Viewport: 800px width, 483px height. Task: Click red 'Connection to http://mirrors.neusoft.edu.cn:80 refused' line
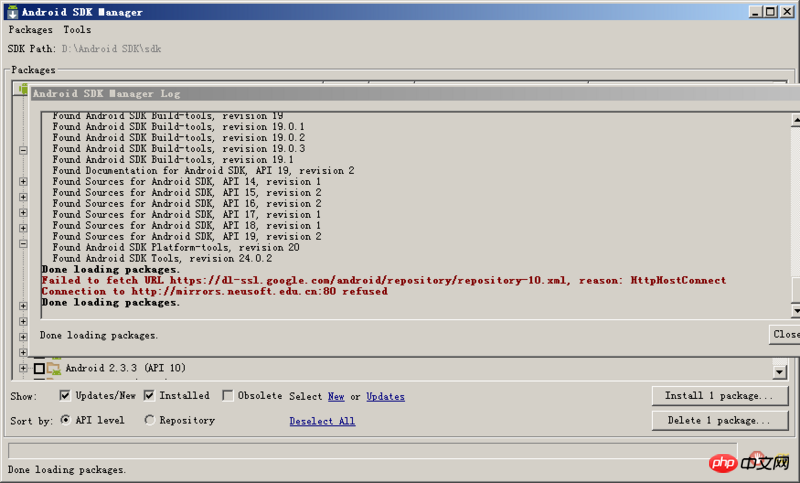214,291
